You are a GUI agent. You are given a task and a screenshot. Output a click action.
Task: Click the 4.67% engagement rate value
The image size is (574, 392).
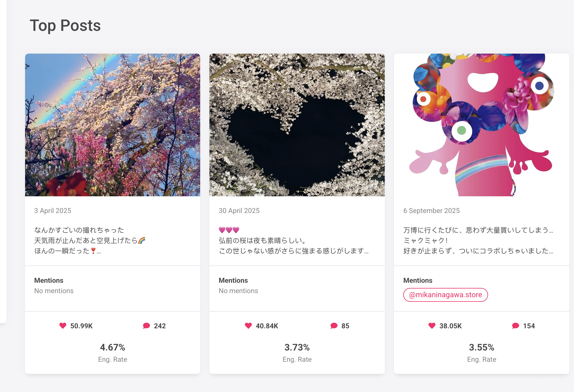click(x=112, y=347)
